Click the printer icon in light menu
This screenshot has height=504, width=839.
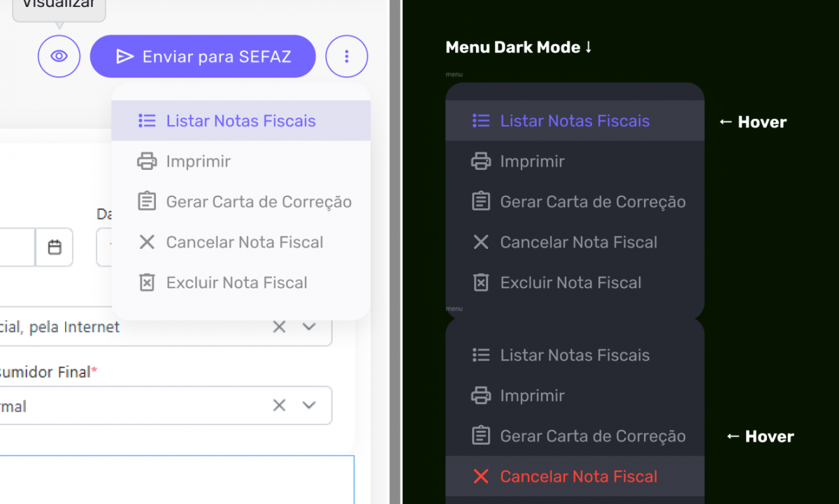147,161
